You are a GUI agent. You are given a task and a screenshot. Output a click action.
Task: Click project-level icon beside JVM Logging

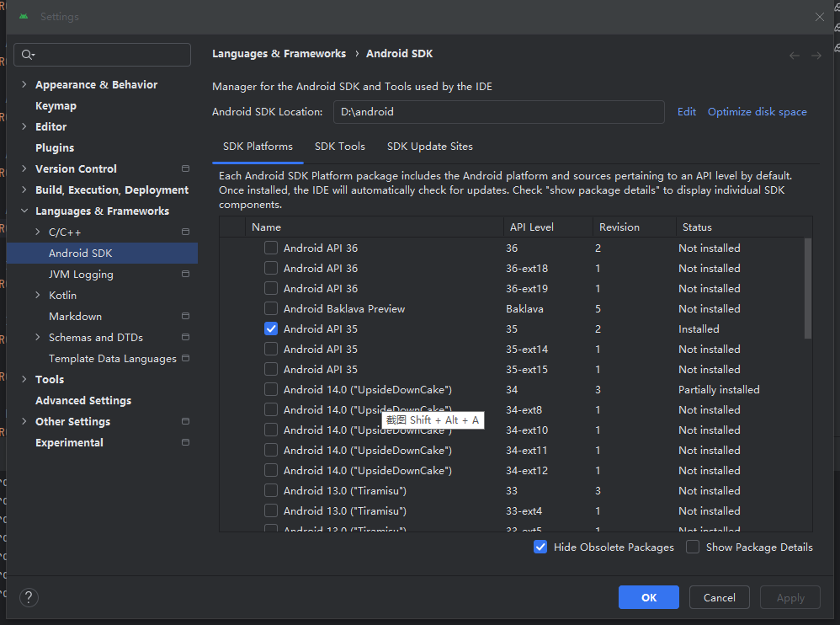185,274
